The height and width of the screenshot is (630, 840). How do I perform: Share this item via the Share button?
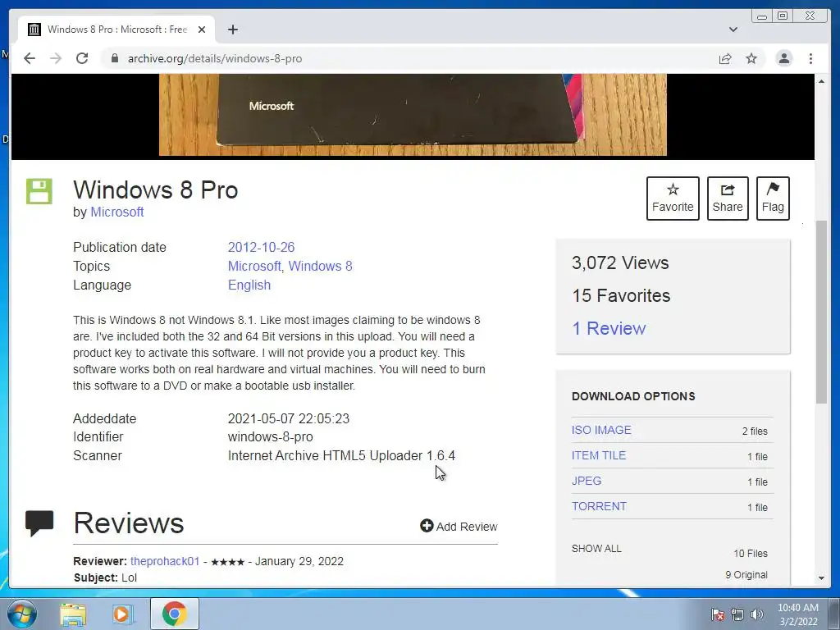728,199
